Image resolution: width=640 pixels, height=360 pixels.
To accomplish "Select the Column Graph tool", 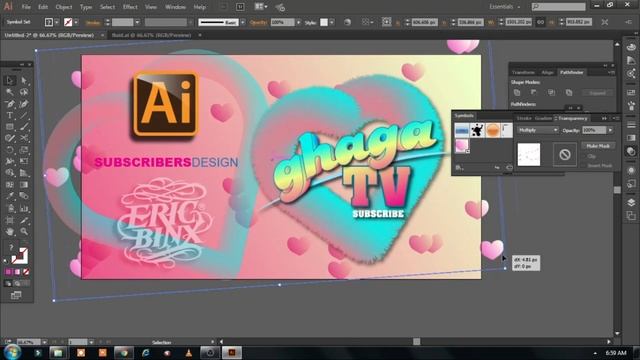I will [x=24, y=208].
